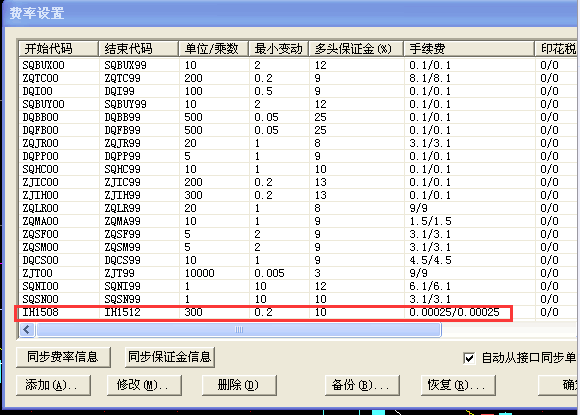Click the 恢复(R) button
The width and height of the screenshot is (580, 415).
pyautogui.click(x=458, y=385)
